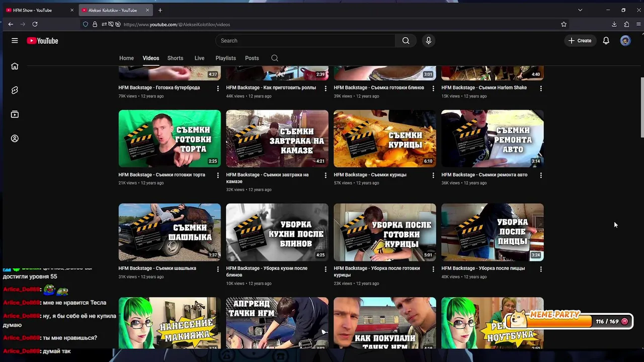
Task: Click the YouTube logo
Action: click(x=42, y=41)
